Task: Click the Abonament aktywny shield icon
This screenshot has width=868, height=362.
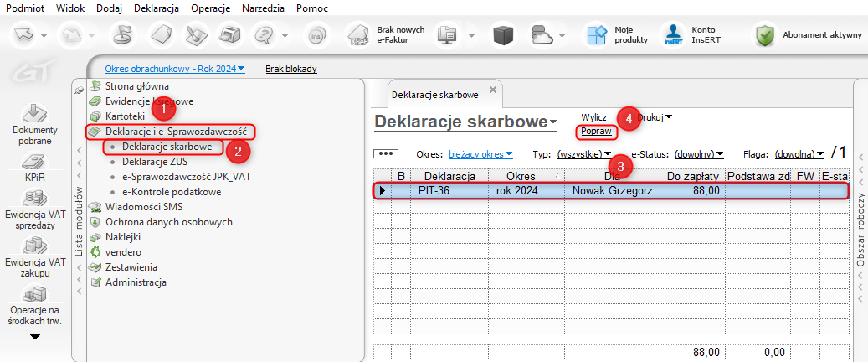Action: click(x=765, y=35)
